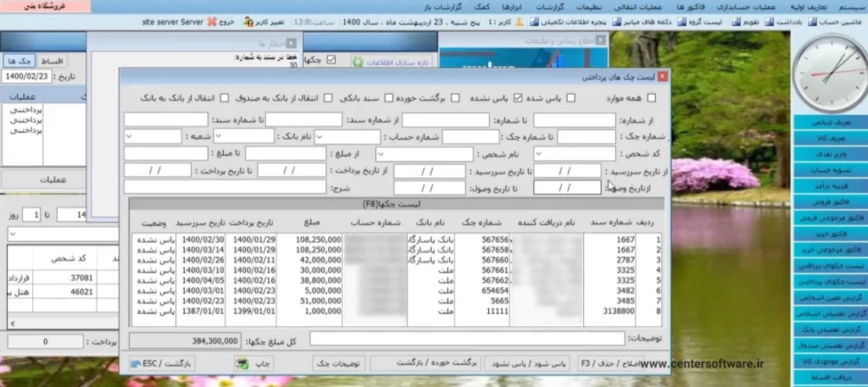Click the از تاریخ سررسید date field

[x=567, y=171]
